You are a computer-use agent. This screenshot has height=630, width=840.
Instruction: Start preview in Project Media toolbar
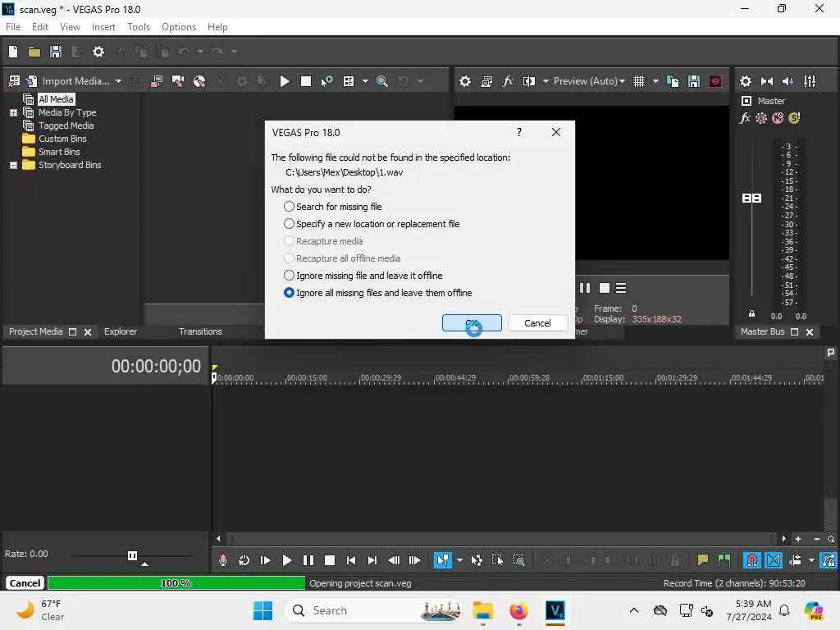285,81
